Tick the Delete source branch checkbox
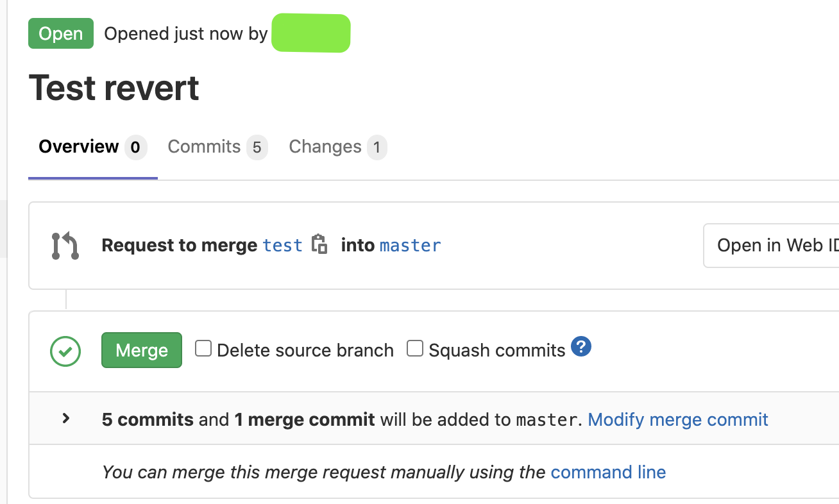Viewport: 839px width, 504px height. (x=203, y=349)
